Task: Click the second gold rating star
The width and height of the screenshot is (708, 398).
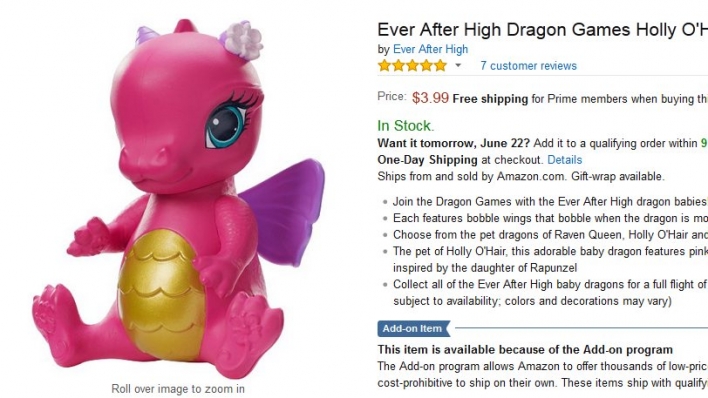Action: coord(398,66)
